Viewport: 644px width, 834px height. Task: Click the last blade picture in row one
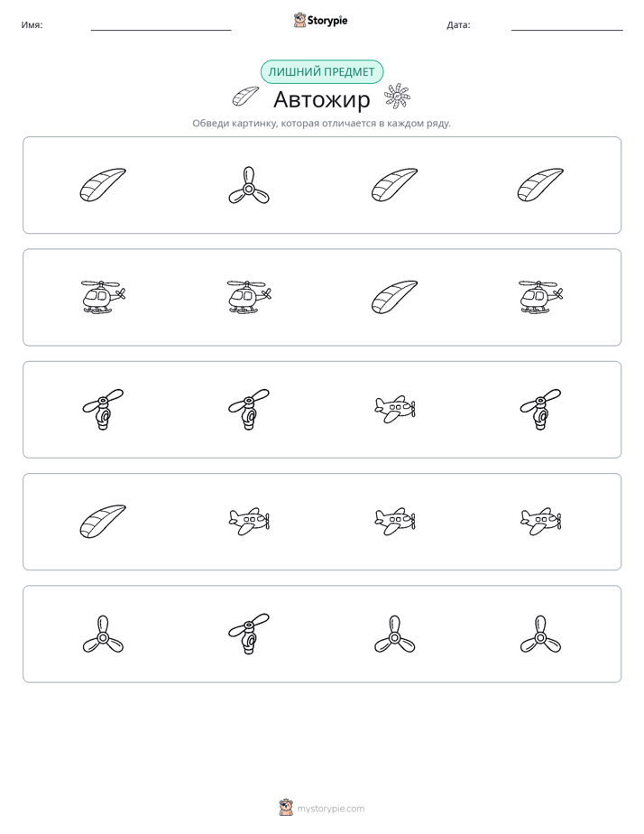(540, 184)
